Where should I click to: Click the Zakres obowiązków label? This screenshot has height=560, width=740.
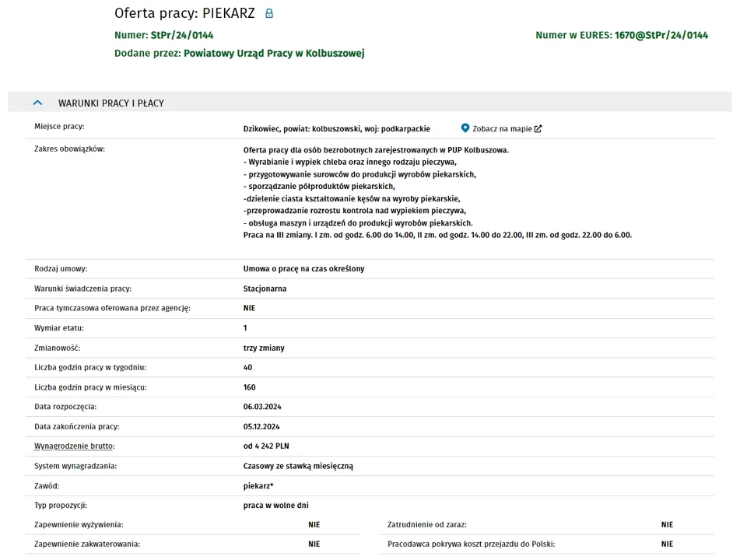click(x=69, y=149)
